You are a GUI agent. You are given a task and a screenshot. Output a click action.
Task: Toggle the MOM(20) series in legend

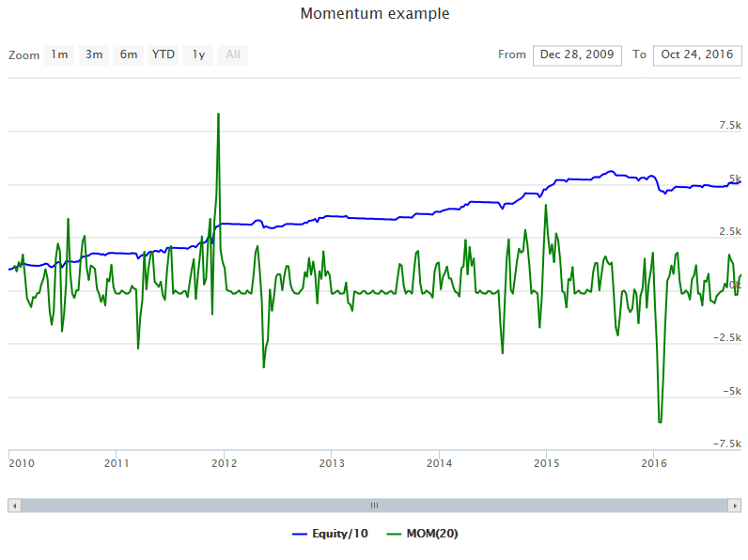pyautogui.click(x=422, y=534)
